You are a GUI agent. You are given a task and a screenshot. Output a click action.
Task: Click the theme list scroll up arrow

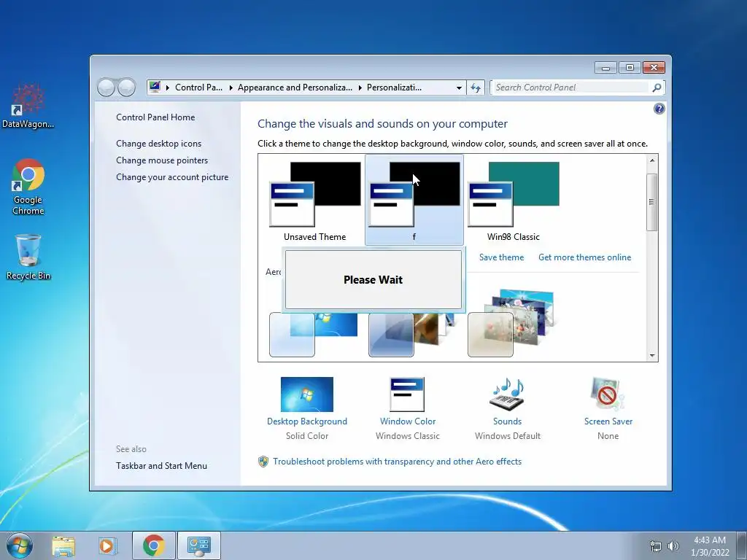click(651, 160)
